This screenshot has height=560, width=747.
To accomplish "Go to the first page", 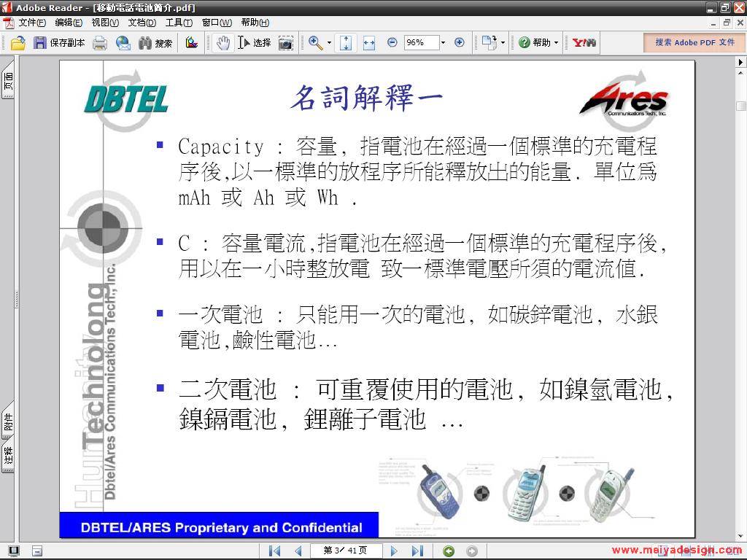I will (x=274, y=551).
